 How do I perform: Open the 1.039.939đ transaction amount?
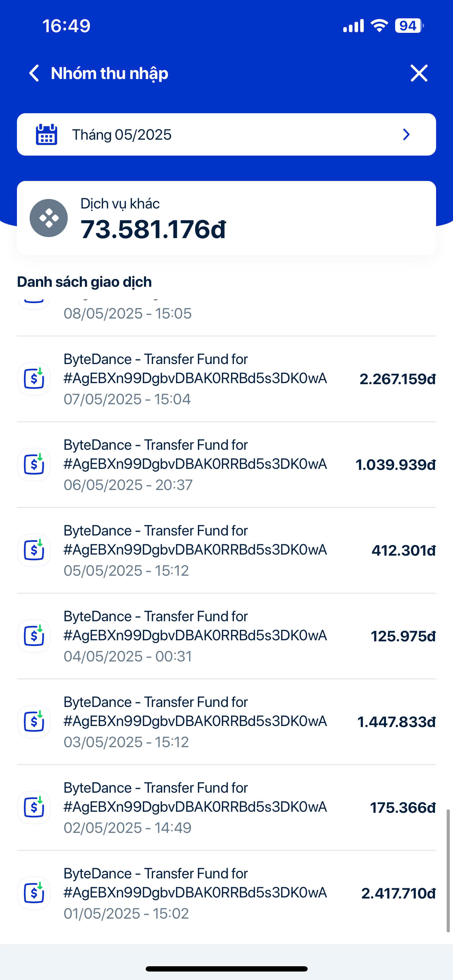coord(395,465)
